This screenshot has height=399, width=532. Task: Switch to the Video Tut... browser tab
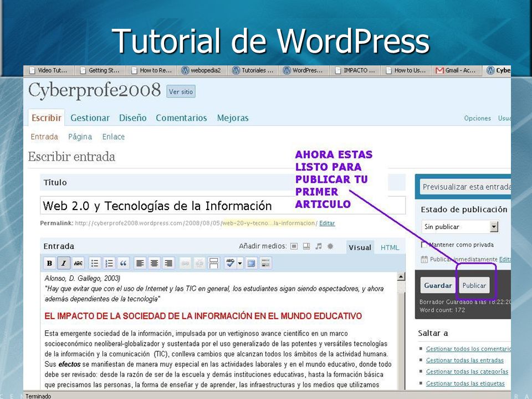(x=49, y=70)
